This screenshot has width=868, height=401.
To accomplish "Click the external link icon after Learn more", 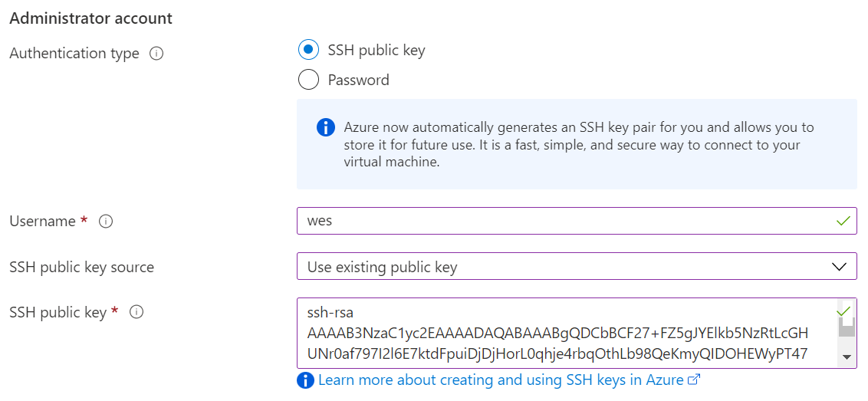I will [x=695, y=380].
